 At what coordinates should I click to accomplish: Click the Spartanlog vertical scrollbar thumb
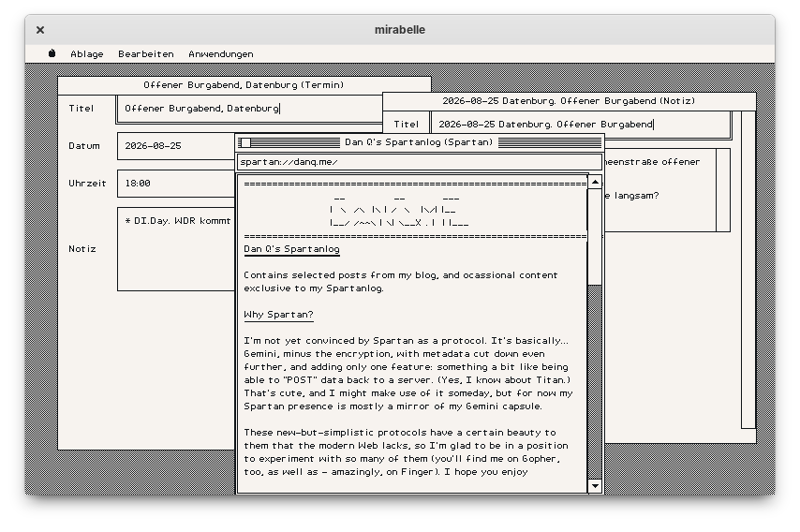click(595, 237)
